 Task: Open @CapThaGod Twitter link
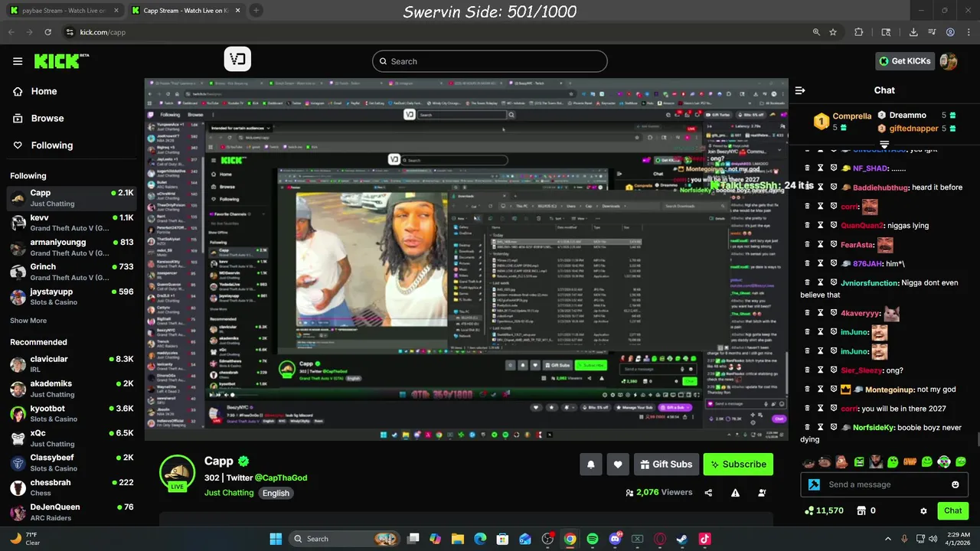tap(281, 478)
